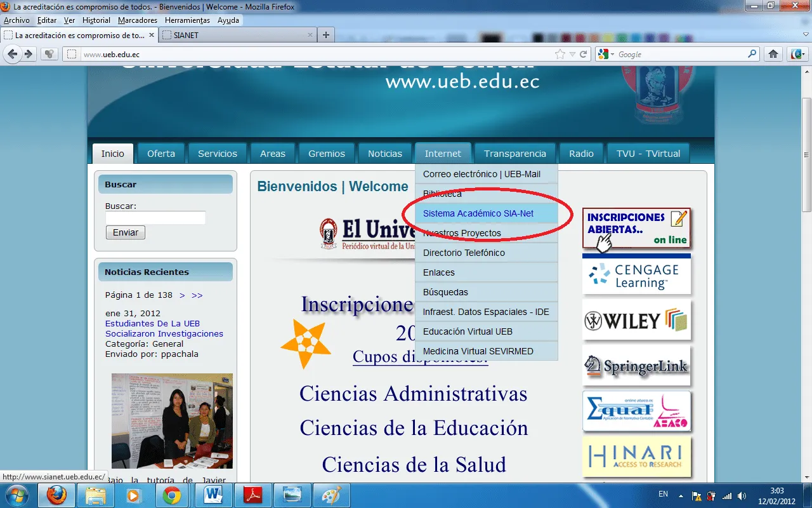Click the Firefox back arrow button
The width and height of the screenshot is (812, 508).
pos(12,54)
